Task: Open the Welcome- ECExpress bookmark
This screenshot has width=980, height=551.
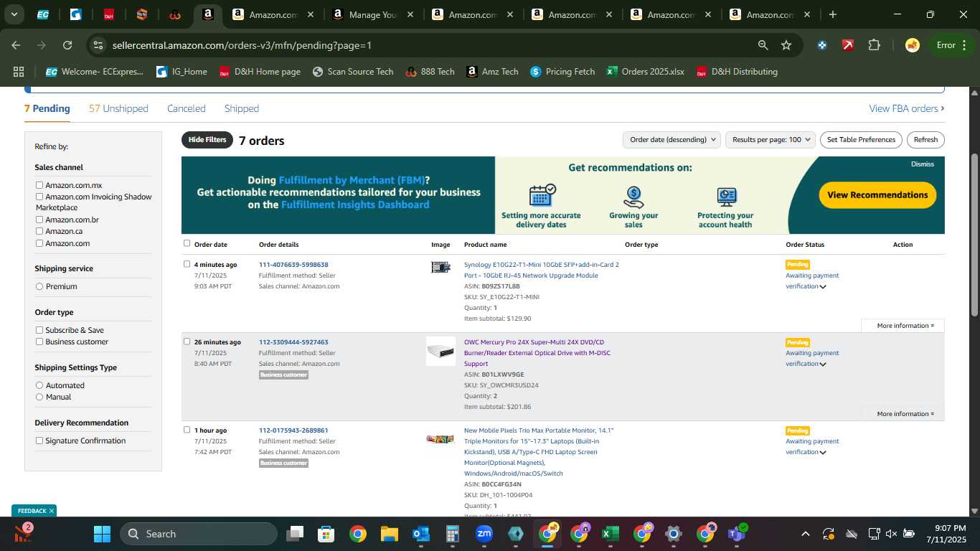Action: tap(94, 72)
